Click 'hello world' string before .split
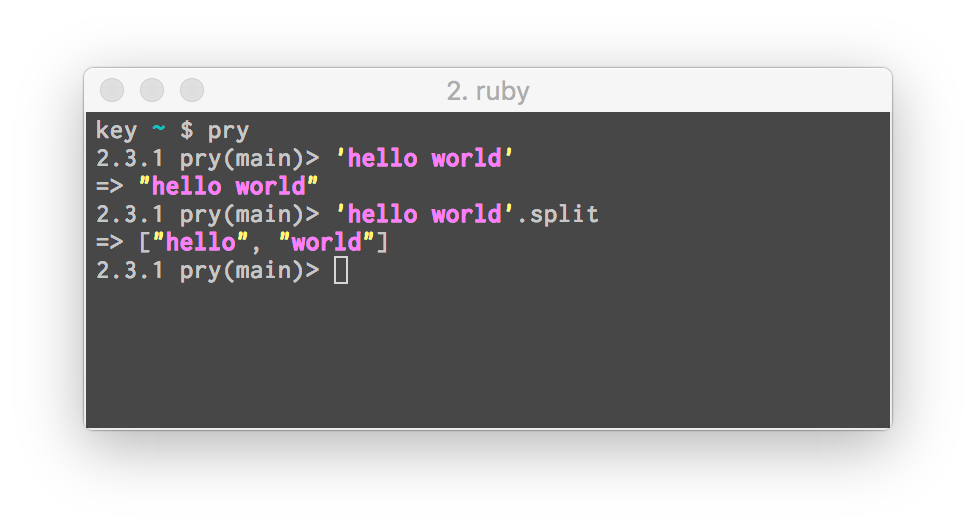Viewport: 976px width, 530px height. coord(424,214)
